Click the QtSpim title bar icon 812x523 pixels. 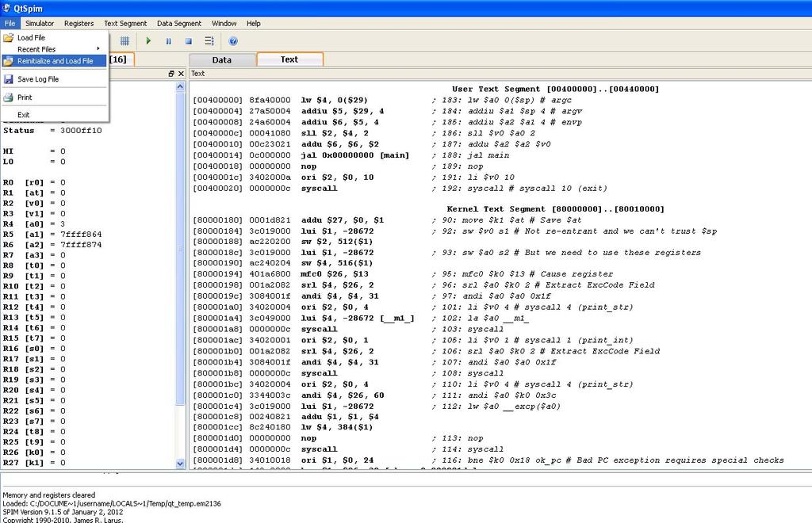pyautogui.click(x=6, y=8)
